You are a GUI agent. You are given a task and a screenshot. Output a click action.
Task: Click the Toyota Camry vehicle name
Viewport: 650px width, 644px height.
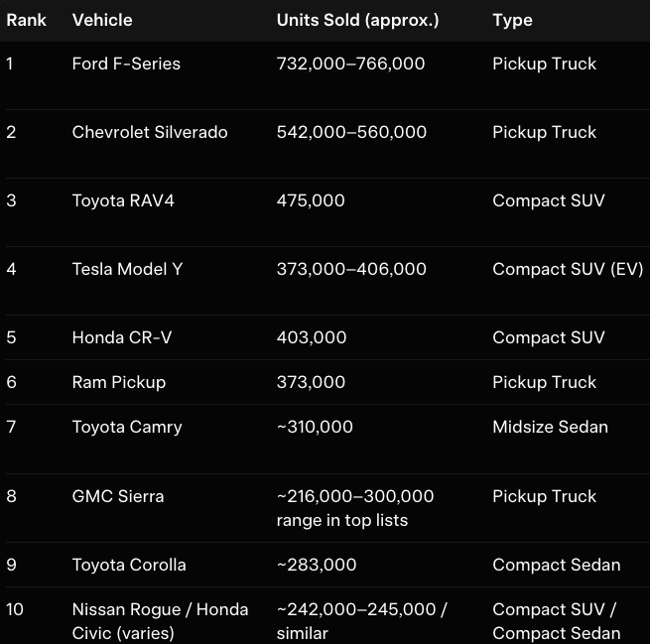(x=127, y=427)
